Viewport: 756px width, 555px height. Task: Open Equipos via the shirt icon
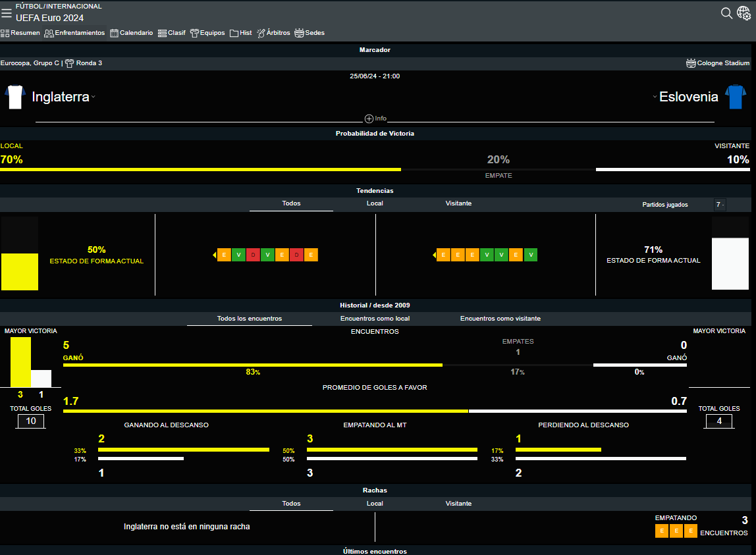194,33
